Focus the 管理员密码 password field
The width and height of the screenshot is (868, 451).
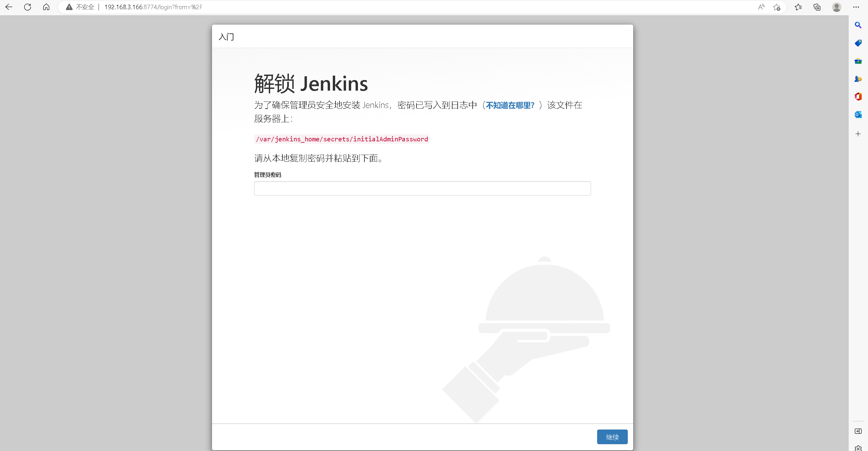click(422, 188)
